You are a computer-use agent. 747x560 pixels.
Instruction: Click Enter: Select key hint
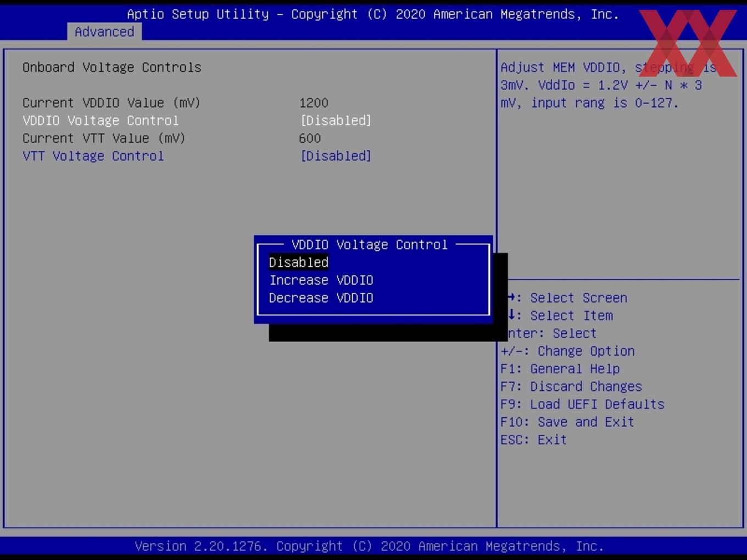pos(552,333)
